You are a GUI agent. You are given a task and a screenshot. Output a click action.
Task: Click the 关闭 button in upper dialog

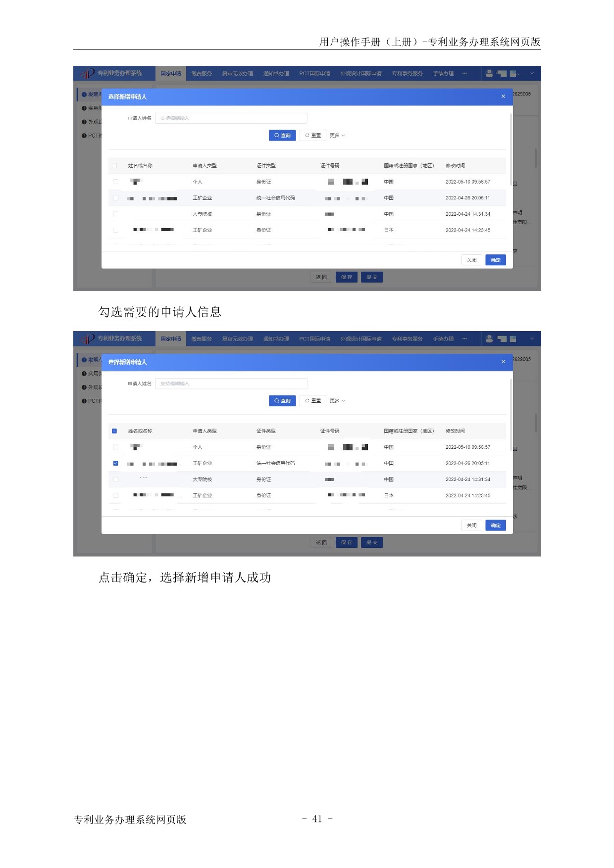pos(471,260)
